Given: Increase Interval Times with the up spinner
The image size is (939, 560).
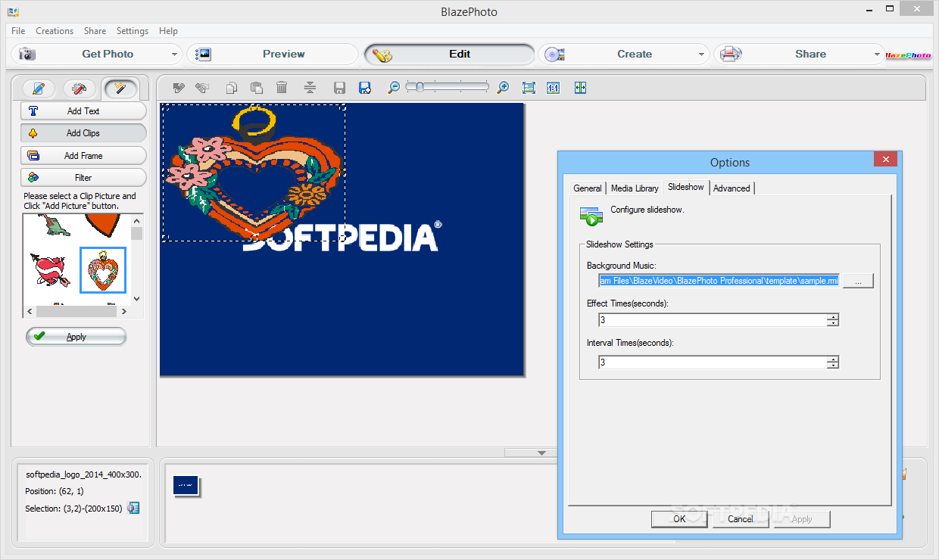Looking at the screenshot, I should (833, 359).
